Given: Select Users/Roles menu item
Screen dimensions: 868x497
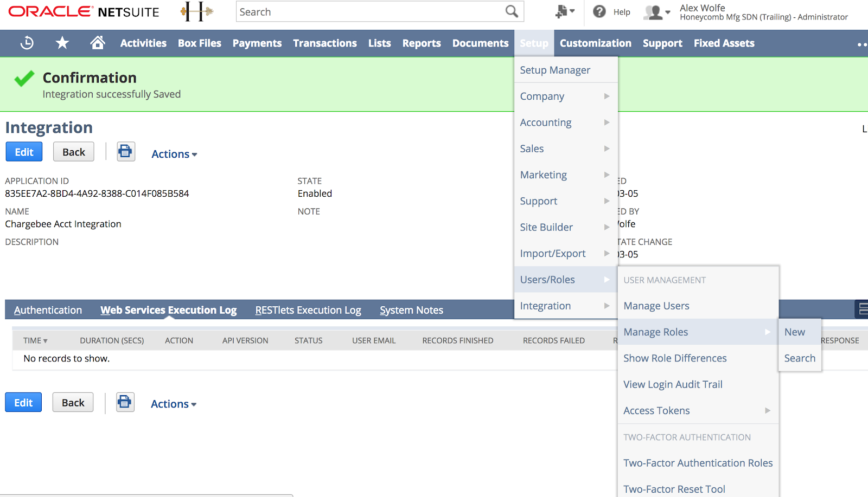Looking at the screenshot, I should tap(566, 280).
